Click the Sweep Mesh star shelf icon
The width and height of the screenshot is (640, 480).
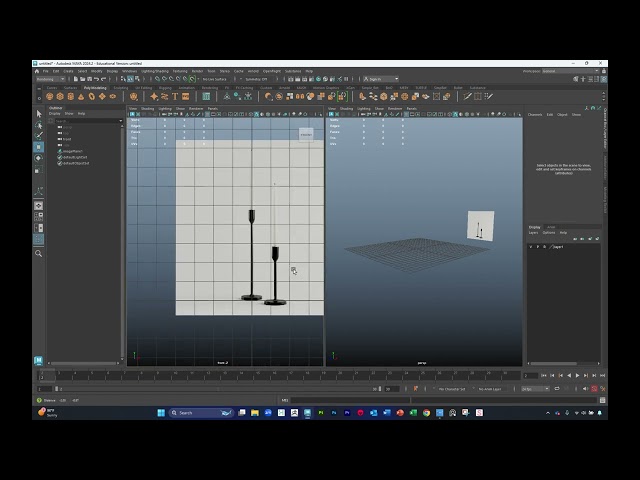(154, 97)
